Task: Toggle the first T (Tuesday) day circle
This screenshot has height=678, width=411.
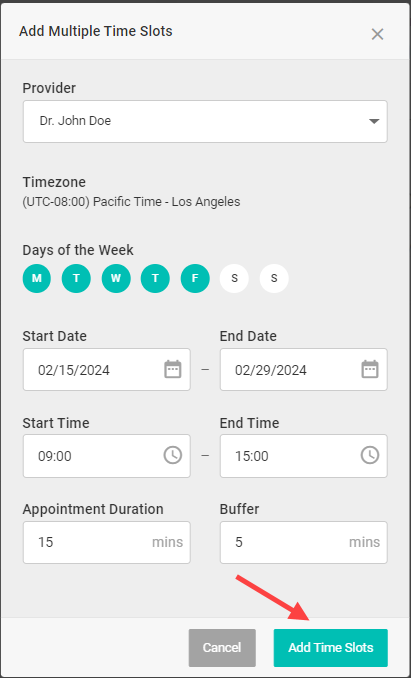Action: [76, 278]
